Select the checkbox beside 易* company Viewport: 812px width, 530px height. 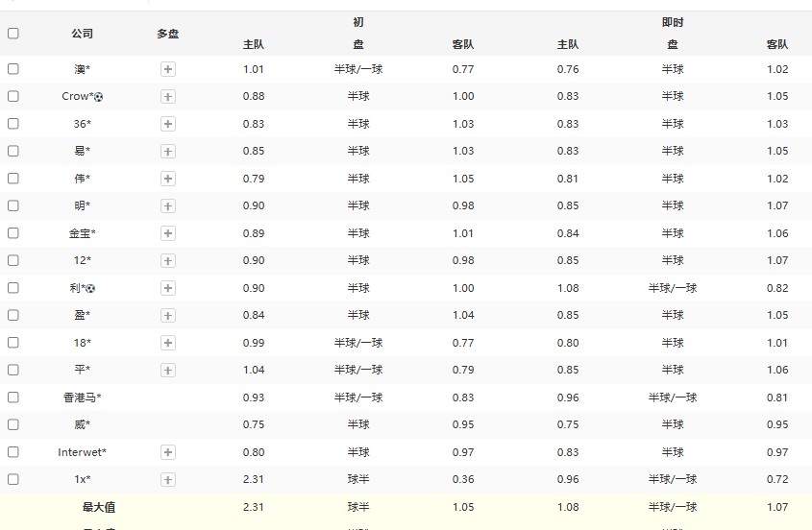pyautogui.click(x=13, y=151)
